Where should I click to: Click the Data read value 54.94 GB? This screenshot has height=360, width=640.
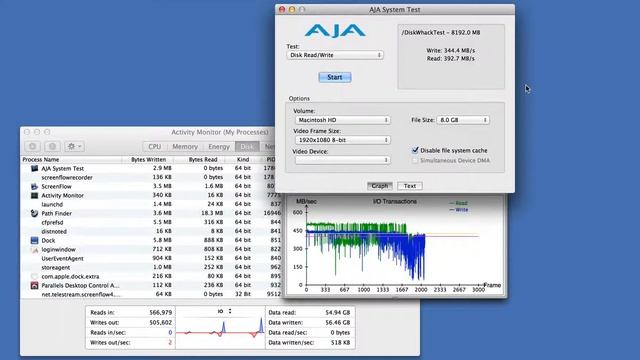click(x=338, y=312)
